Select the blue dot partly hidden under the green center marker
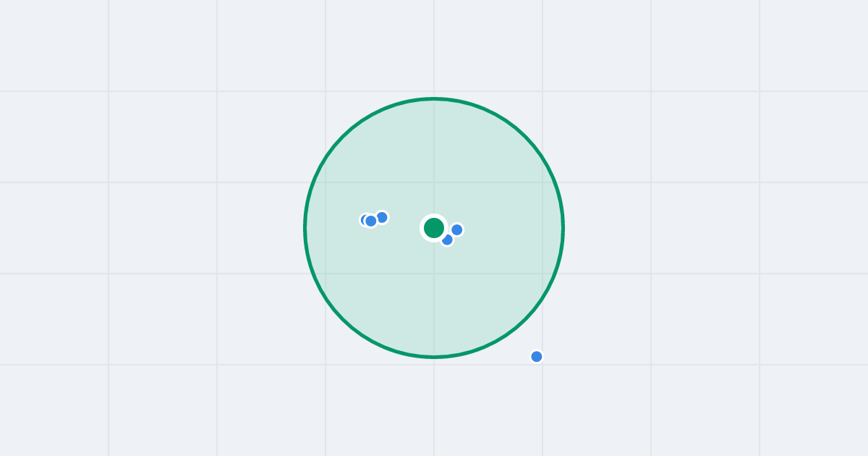The height and width of the screenshot is (456, 868). pos(447,240)
